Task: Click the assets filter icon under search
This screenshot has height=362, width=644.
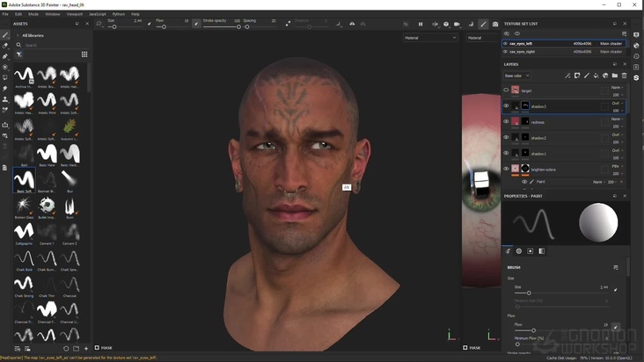Action: (18, 54)
